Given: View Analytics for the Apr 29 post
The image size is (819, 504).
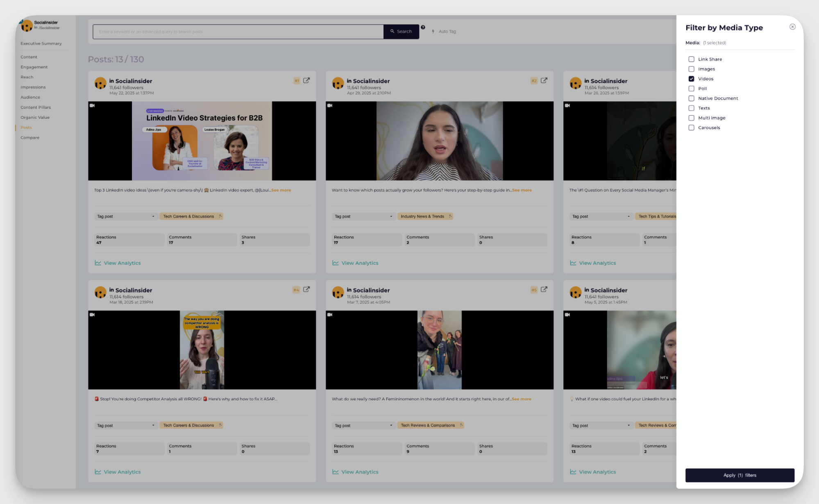Looking at the screenshot, I should (355, 263).
